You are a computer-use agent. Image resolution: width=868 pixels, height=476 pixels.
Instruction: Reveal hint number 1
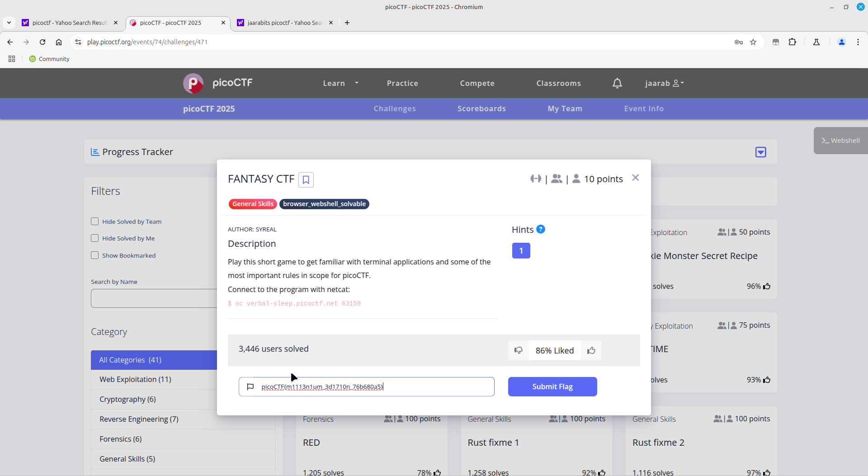point(521,250)
